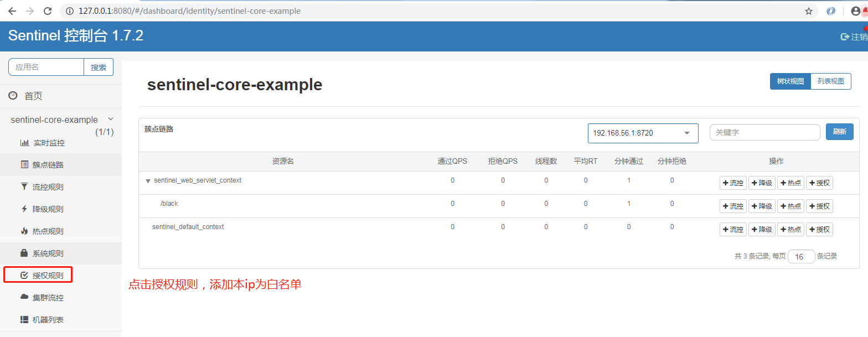Click the Sentinel 控制台 1.7.2 title
868x337 pixels.
click(x=76, y=36)
